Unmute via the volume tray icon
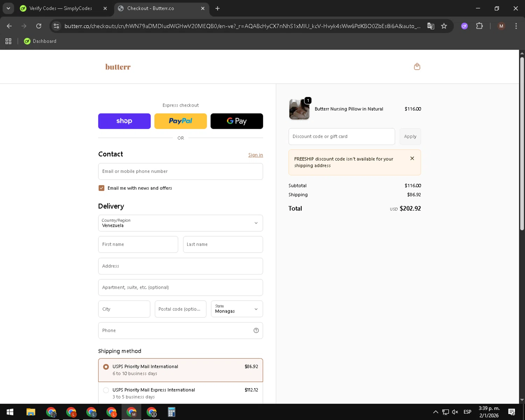 pos(455,412)
